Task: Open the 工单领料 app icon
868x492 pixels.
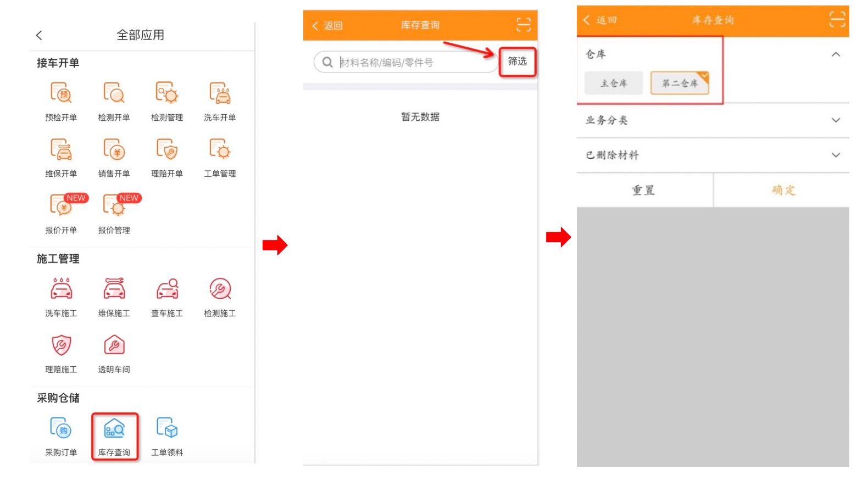Action: 167,429
